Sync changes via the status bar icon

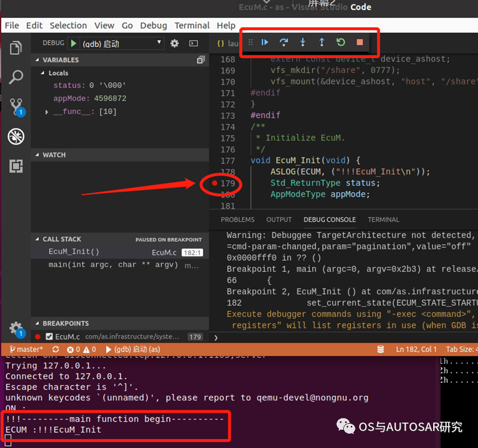[x=55, y=349]
